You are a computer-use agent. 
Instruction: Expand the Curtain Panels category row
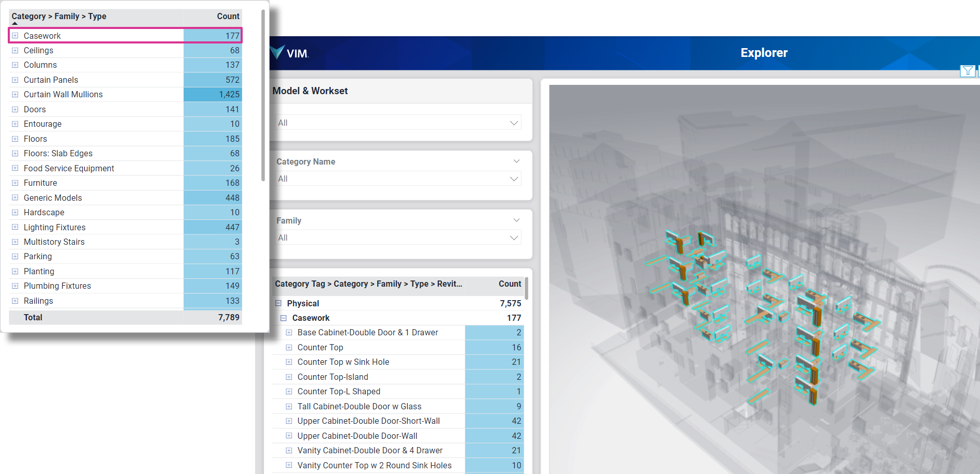pos(15,80)
